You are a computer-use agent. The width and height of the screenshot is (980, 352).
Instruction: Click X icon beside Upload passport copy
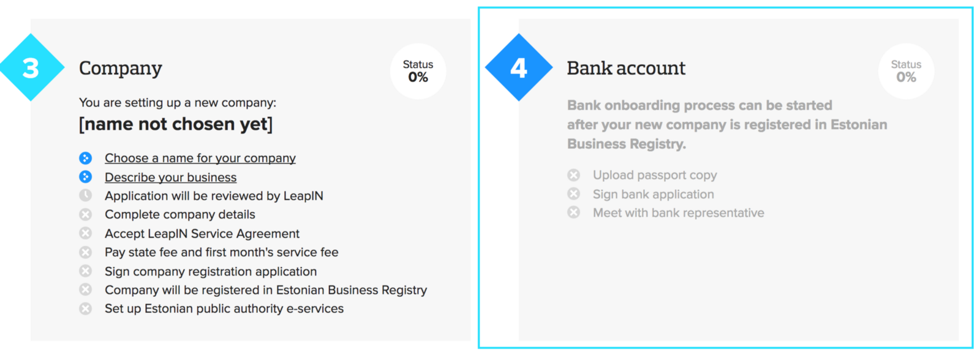574,175
